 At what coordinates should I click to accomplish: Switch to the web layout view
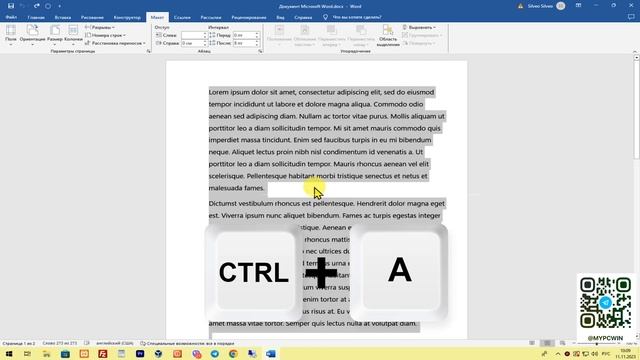[x=562, y=343]
